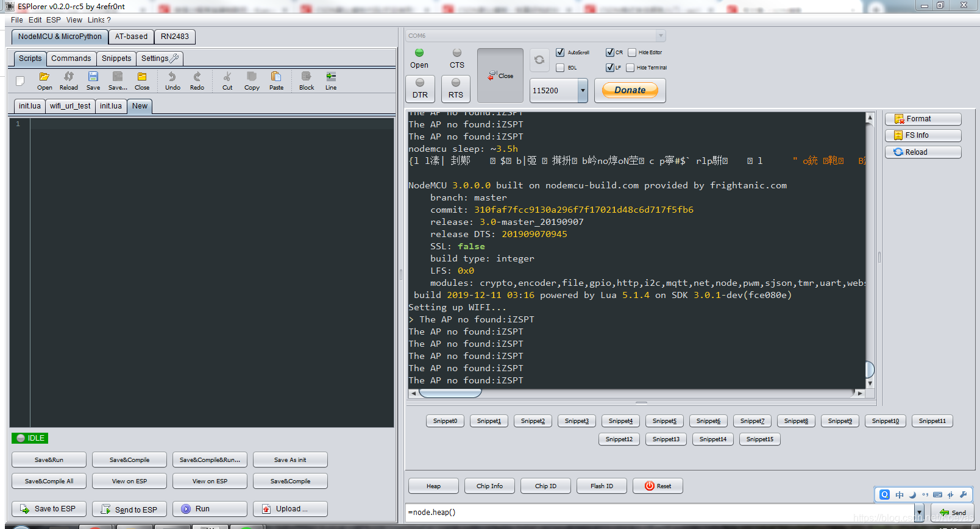Click the Save to ESP button
Viewport: 980px width, 529px height.
point(49,509)
